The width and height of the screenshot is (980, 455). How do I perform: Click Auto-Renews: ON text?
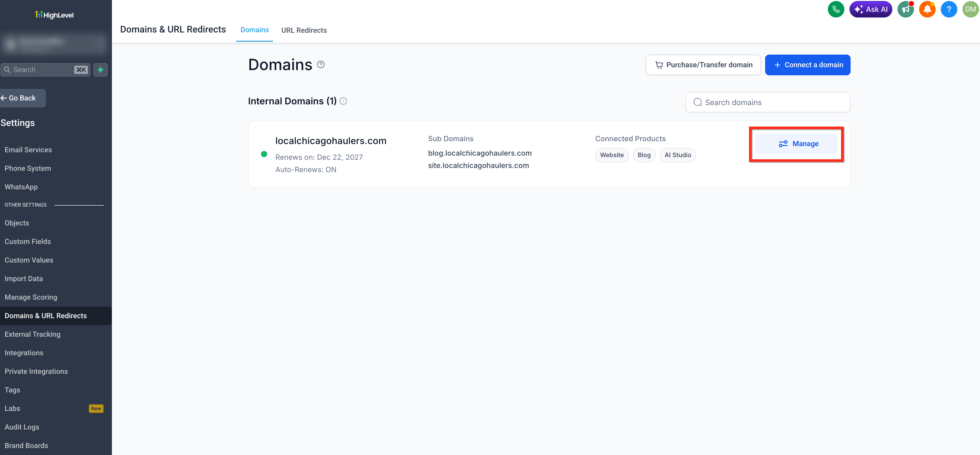pos(306,170)
